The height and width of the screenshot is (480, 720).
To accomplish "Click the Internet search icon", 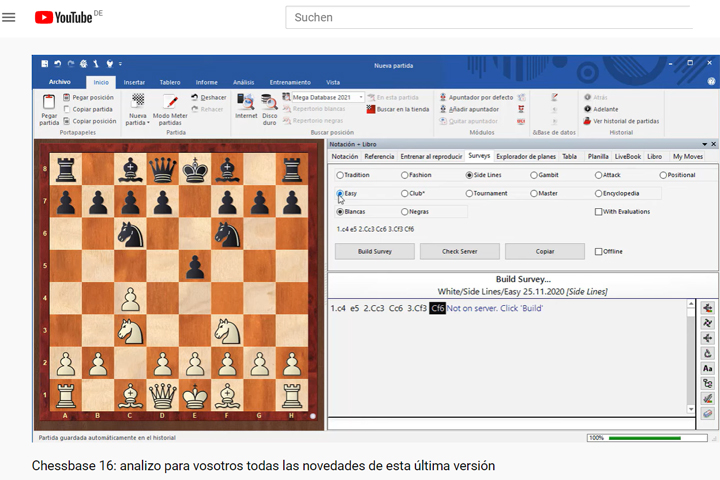I will pos(245,101).
